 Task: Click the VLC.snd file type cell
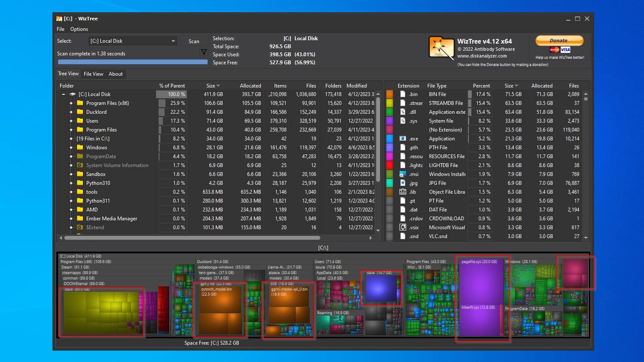[x=438, y=236]
